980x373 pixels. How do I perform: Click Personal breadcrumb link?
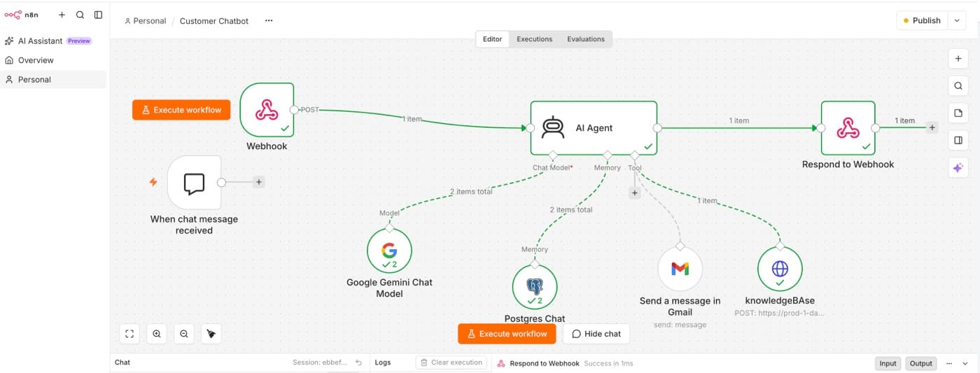(146, 21)
